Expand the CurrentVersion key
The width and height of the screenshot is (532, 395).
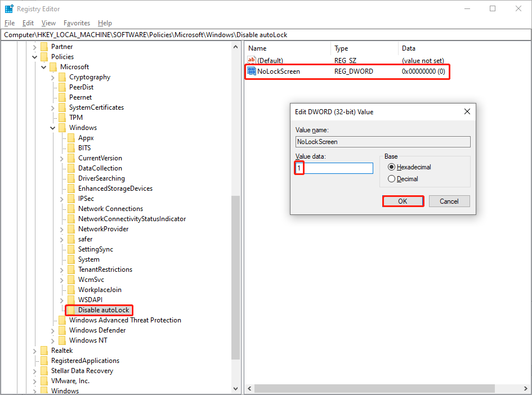[x=62, y=158]
